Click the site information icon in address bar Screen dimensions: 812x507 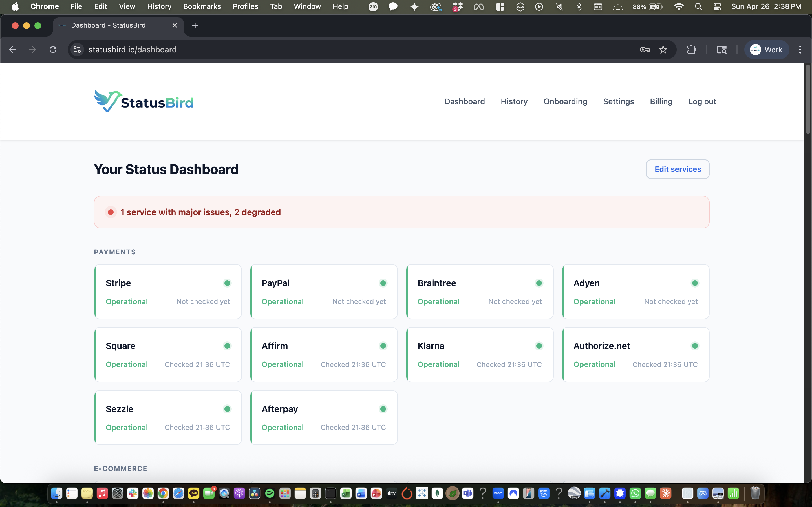77,50
